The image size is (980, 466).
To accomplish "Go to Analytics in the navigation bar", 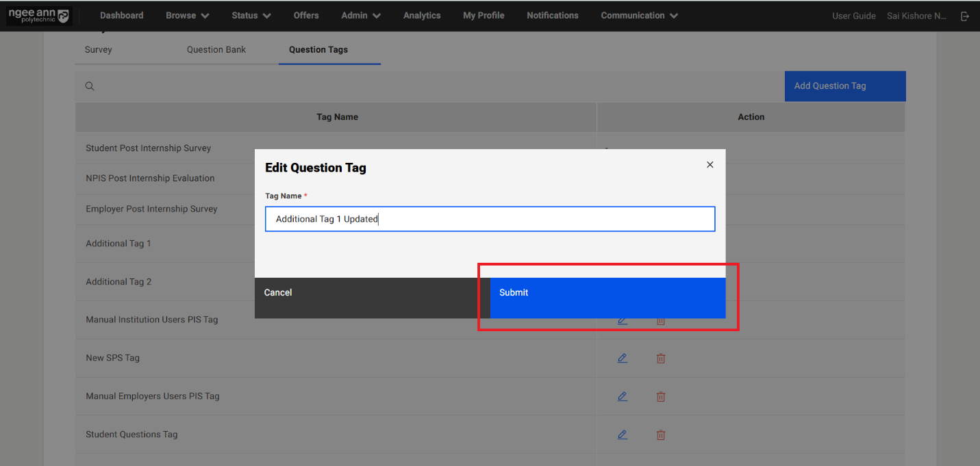I will tap(422, 16).
